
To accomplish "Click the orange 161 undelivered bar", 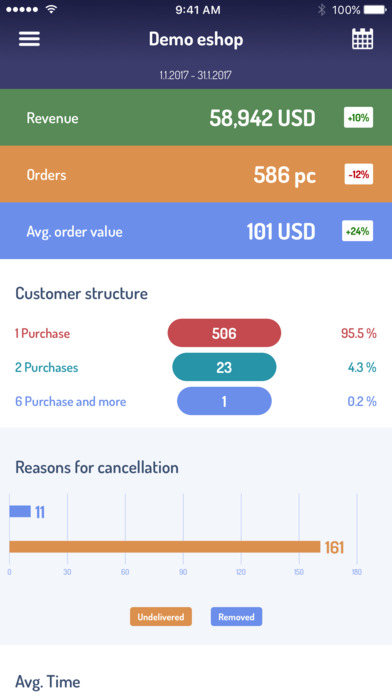I will 165,547.
